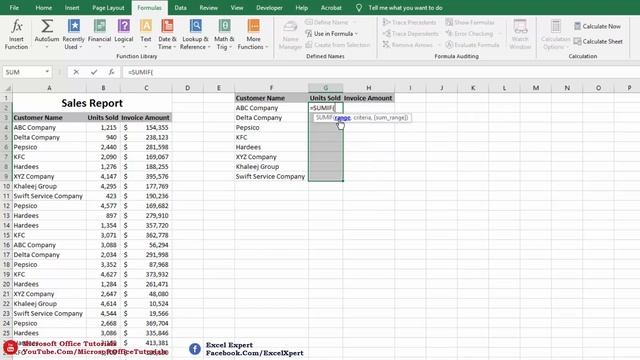This screenshot has width=640, height=360.
Task: Click Calculate Now
Action: tap(597, 26)
